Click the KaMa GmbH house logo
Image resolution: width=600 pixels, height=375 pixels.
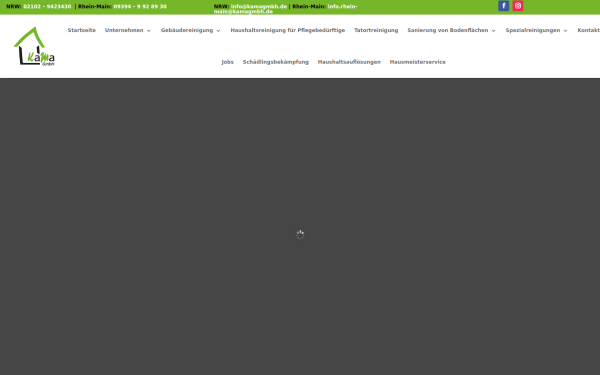pos(34,46)
